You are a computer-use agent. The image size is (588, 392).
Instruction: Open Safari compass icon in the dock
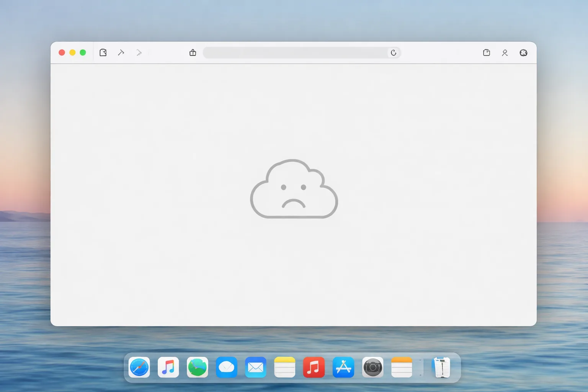click(x=139, y=367)
